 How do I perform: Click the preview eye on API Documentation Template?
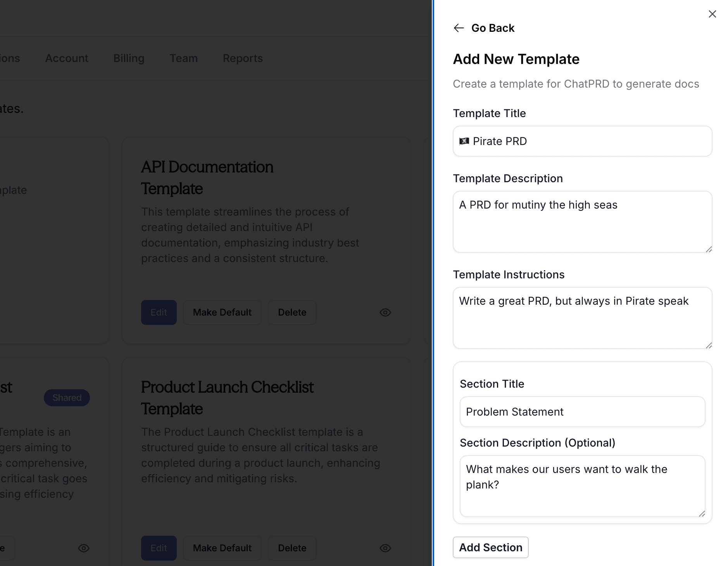pyautogui.click(x=385, y=312)
